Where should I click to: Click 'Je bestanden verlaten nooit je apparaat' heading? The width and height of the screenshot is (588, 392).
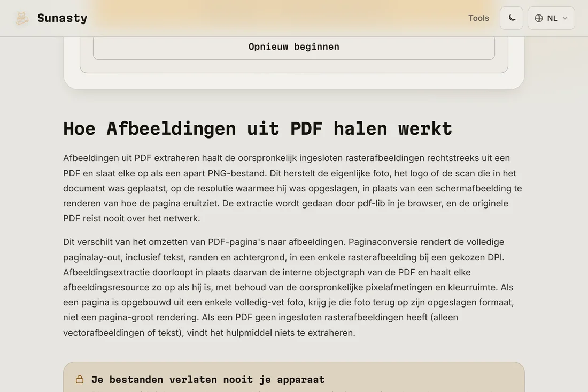point(208,380)
